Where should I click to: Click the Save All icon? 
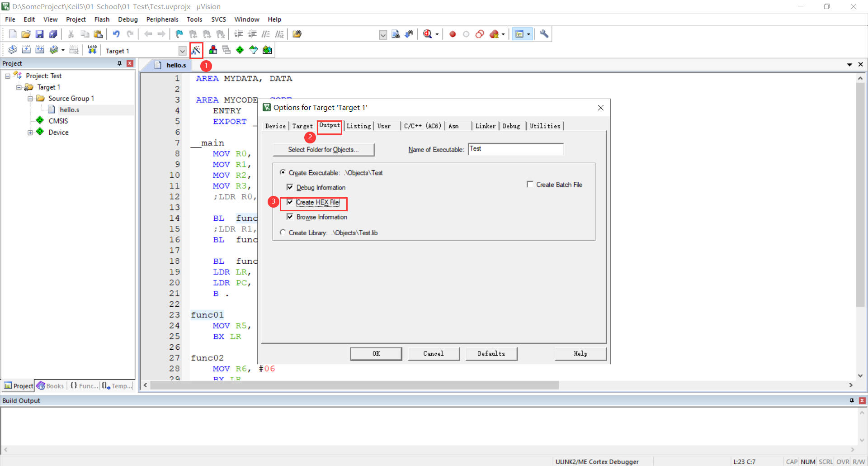click(53, 34)
